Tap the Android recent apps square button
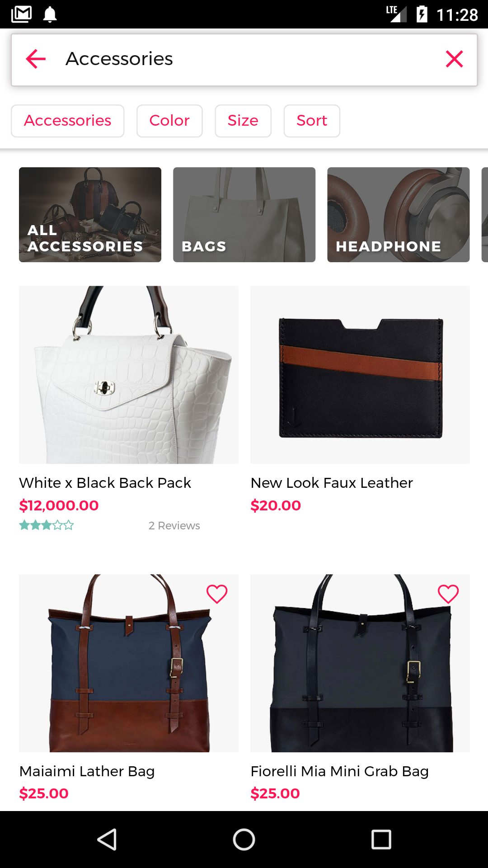Viewport: 488px width, 868px height. pyautogui.click(x=381, y=840)
